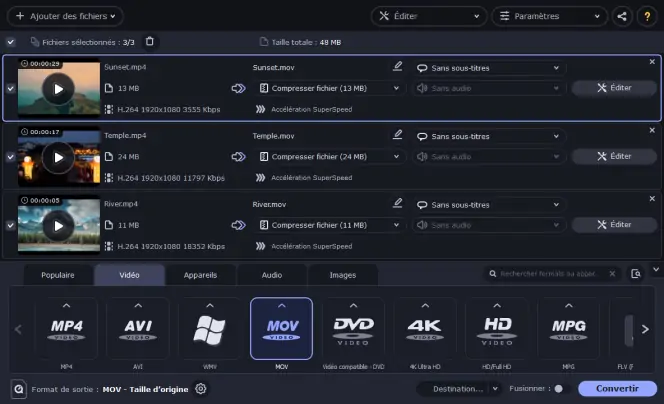Screen dimensions: 664x404
Task: Play the River.mp4 preview
Action: (58, 226)
